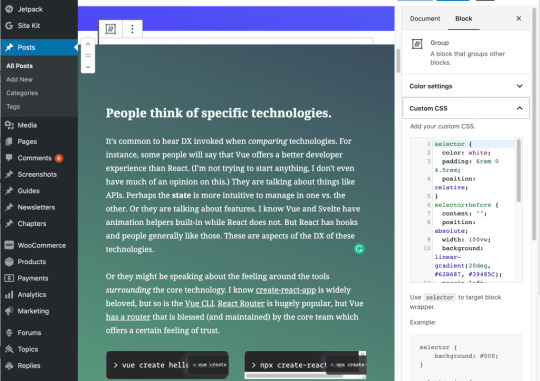Screen dimensions: 540x381
Task: Click the 'vue create hello' code block
Action: (167, 365)
